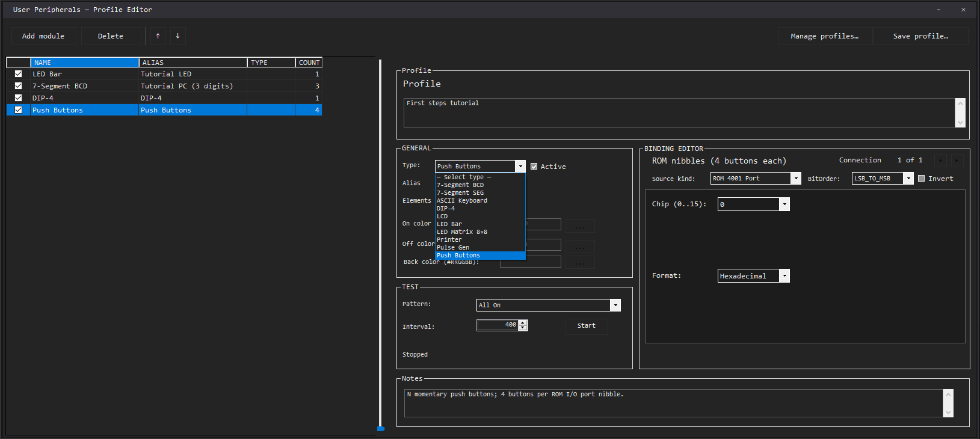Screen dimensions: 980x439
Task: Enable the Invert checkbox
Action: 921,179
